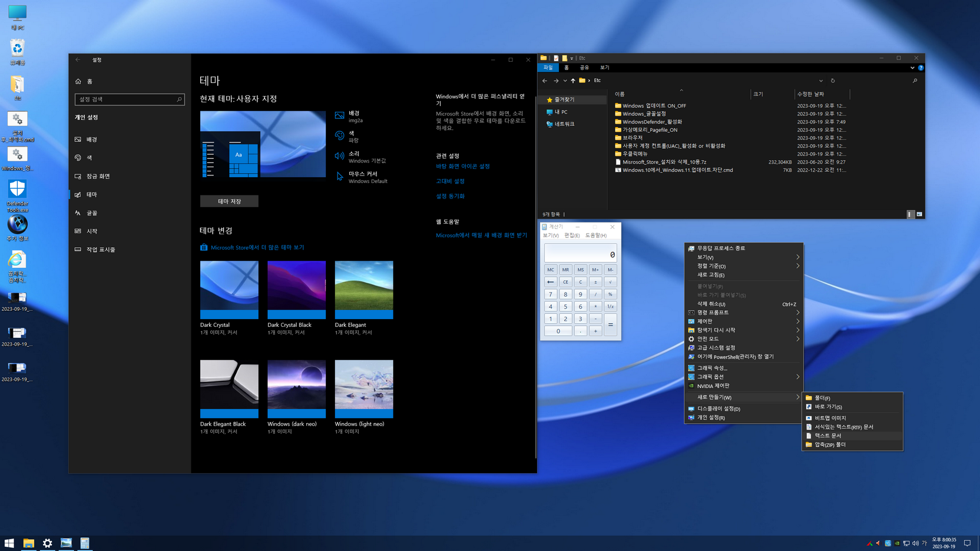Go back with Settings back arrow
This screenshot has height=551, width=980.
[x=78, y=59]
